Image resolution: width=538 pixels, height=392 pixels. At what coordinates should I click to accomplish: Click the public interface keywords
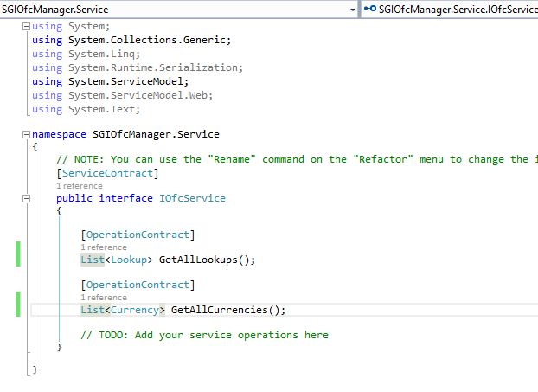105,198
